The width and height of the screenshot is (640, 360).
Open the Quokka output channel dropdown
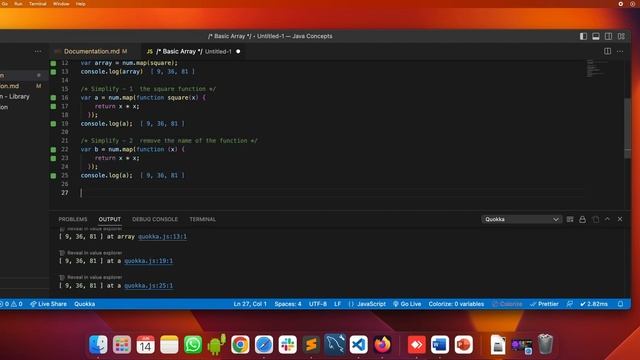coord(522,219)
